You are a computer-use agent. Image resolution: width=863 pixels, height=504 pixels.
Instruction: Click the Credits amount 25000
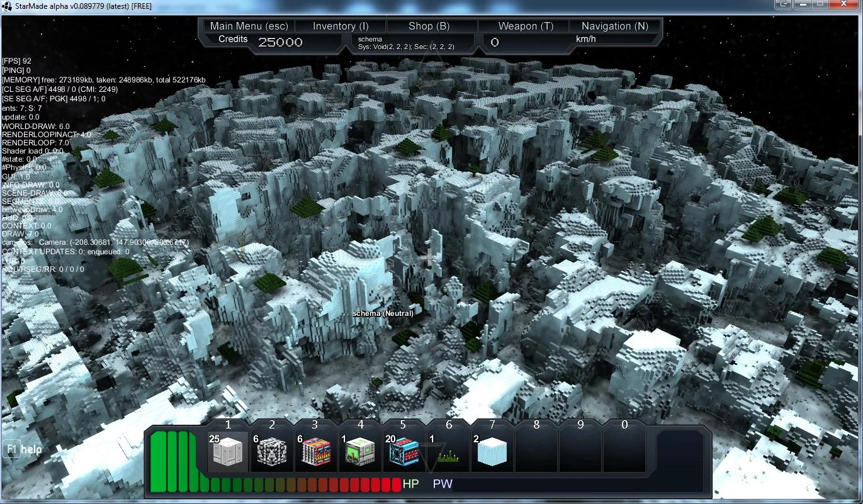pos(280,42)
